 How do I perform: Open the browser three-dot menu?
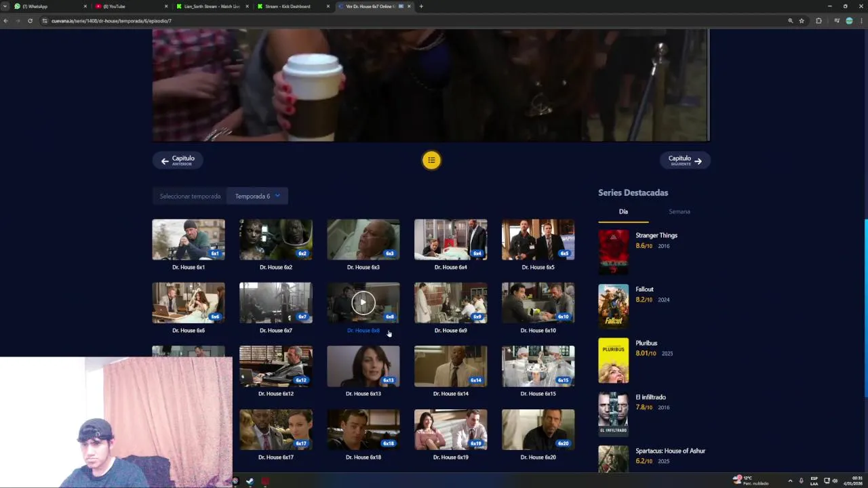pos(861,21)
